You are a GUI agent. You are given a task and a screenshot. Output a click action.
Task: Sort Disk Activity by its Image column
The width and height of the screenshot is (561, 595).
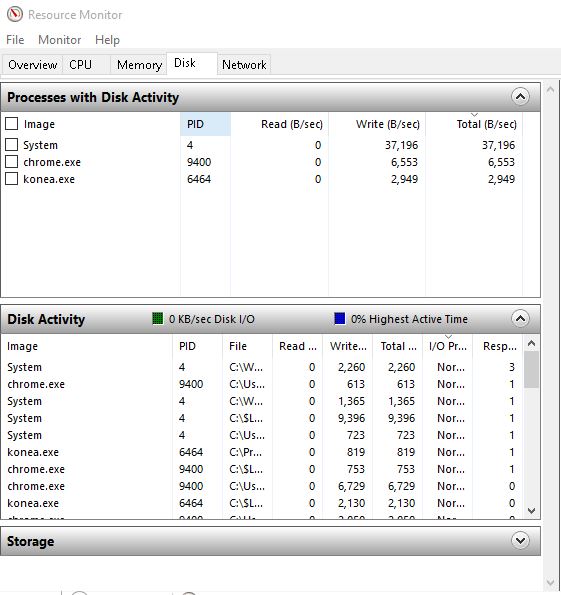[x=87, y=346]
